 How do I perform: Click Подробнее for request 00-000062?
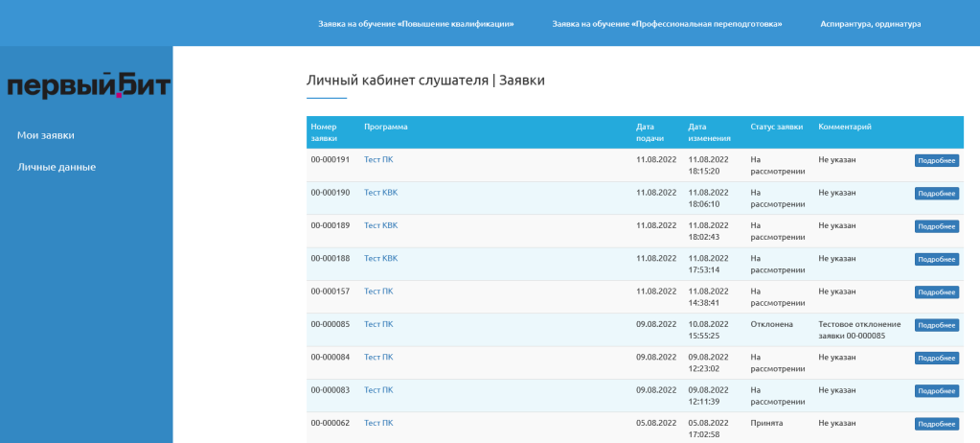pos(936,424)
